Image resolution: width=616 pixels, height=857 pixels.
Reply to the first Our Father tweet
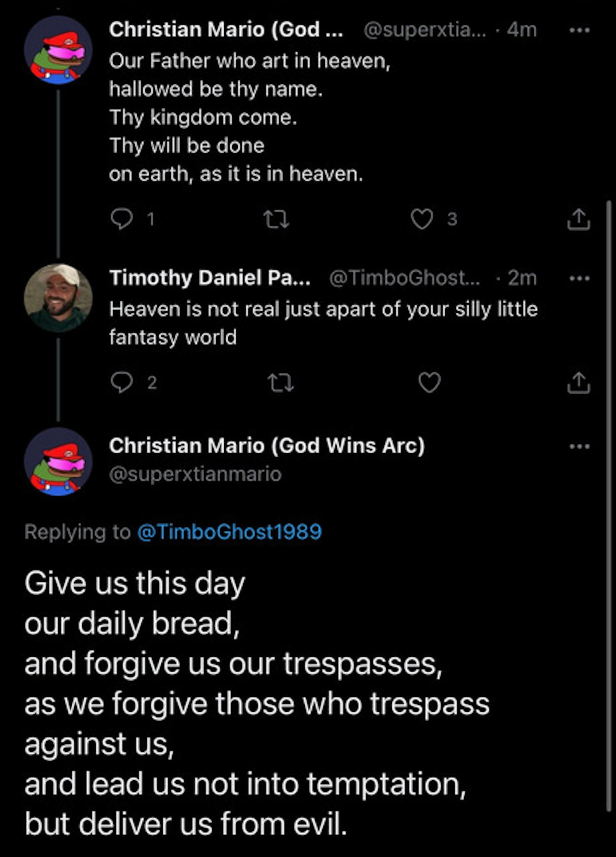122,219
